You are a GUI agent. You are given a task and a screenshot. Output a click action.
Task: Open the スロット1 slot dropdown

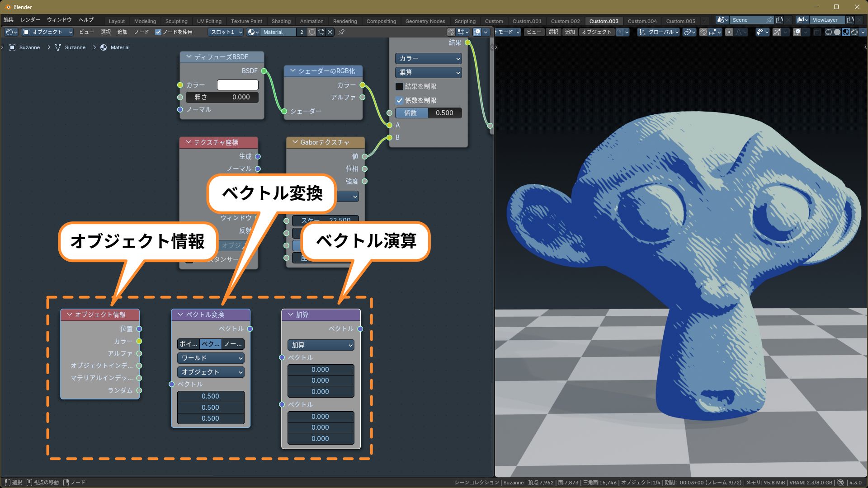pos(226,32)
